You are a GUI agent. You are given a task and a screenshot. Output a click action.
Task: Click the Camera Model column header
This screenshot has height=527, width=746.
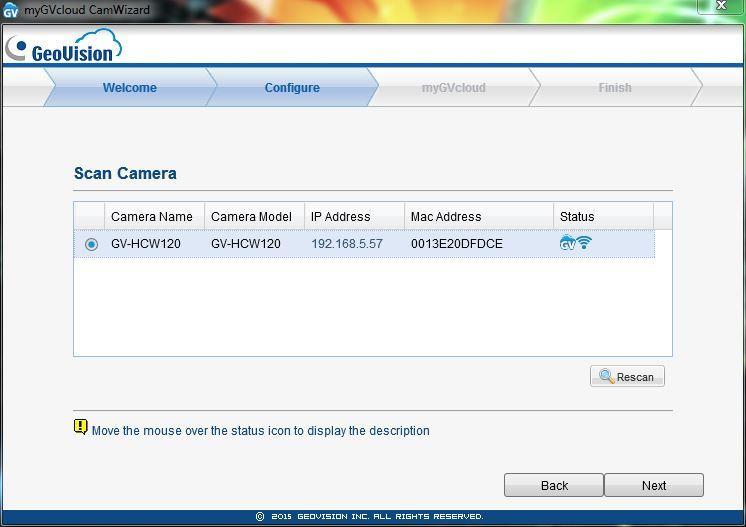pos(255,216)
